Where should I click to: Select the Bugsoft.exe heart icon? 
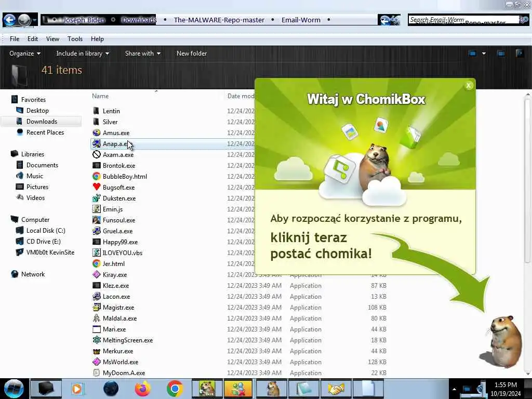(x=96, y=187)
